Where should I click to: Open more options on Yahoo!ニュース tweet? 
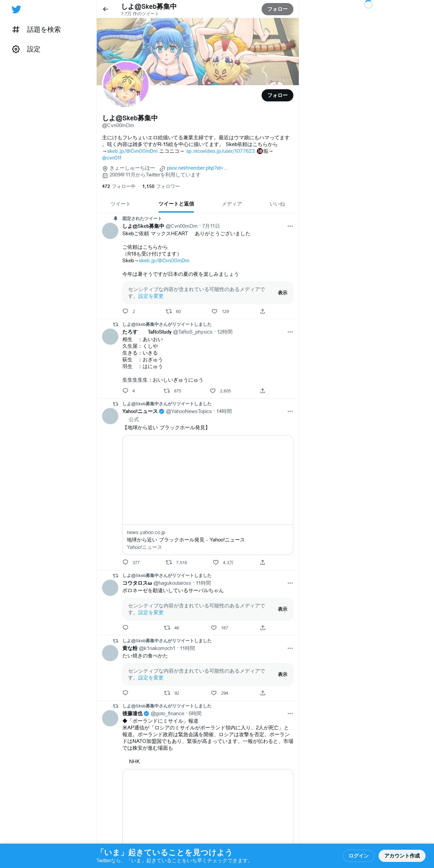(290, 411)
